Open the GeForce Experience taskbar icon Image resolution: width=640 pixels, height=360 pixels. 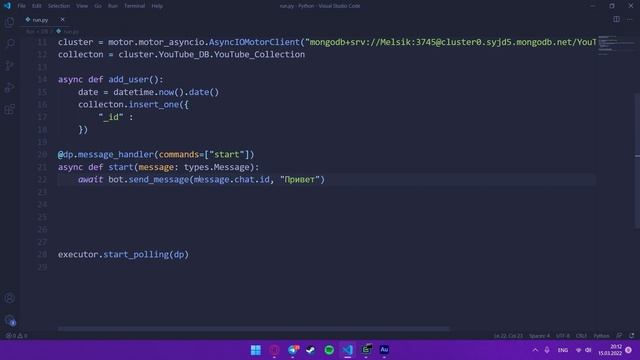[366, 350]
